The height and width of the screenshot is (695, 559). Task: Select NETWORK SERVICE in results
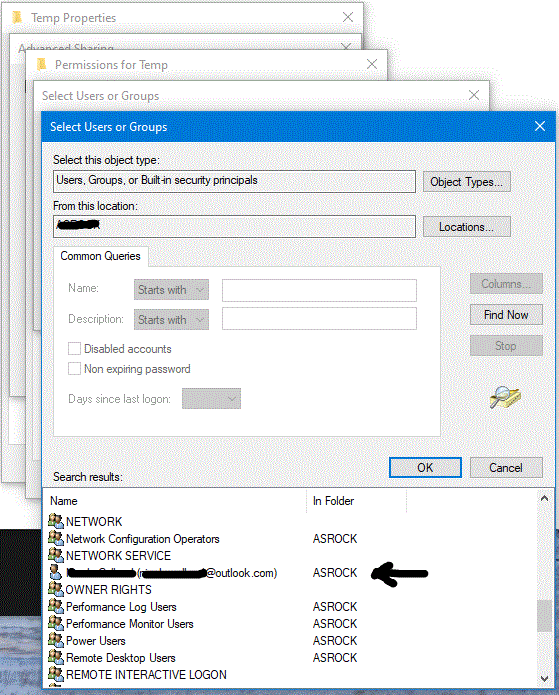click(118, 555)
